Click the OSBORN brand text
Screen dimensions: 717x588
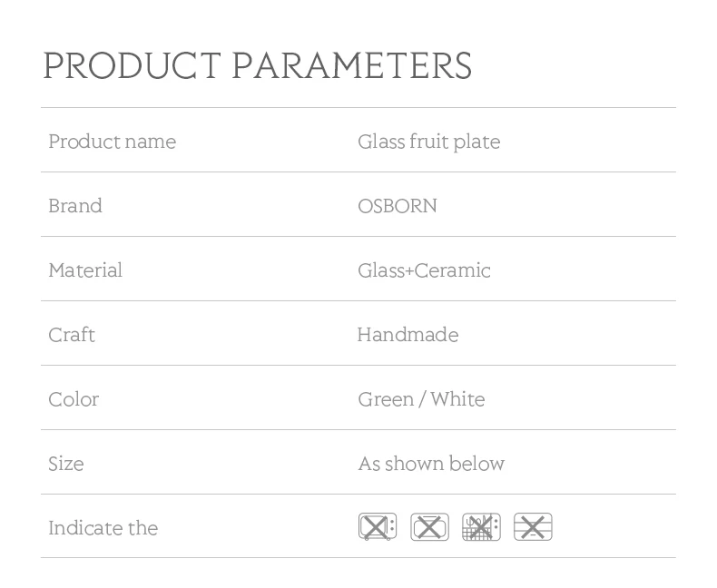(398, 206)
